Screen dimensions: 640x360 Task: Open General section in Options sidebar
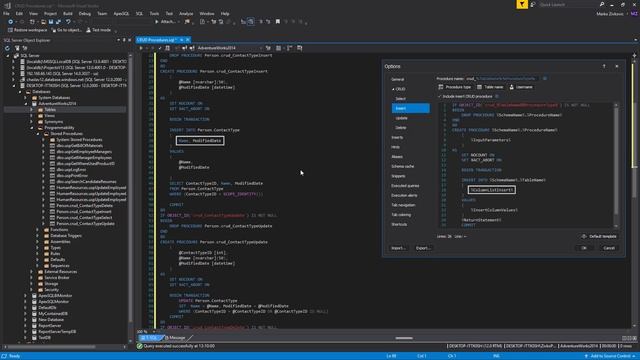coord(398,79)
